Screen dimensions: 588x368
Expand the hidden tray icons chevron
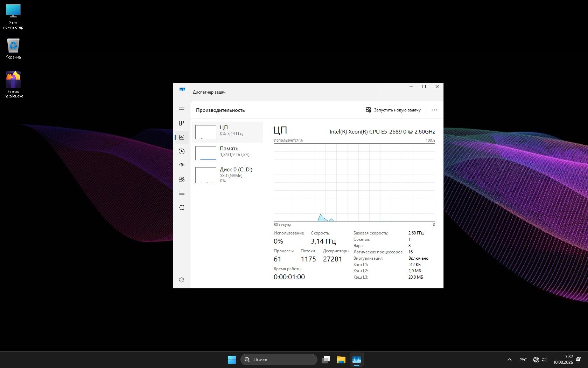coord(510,360)
